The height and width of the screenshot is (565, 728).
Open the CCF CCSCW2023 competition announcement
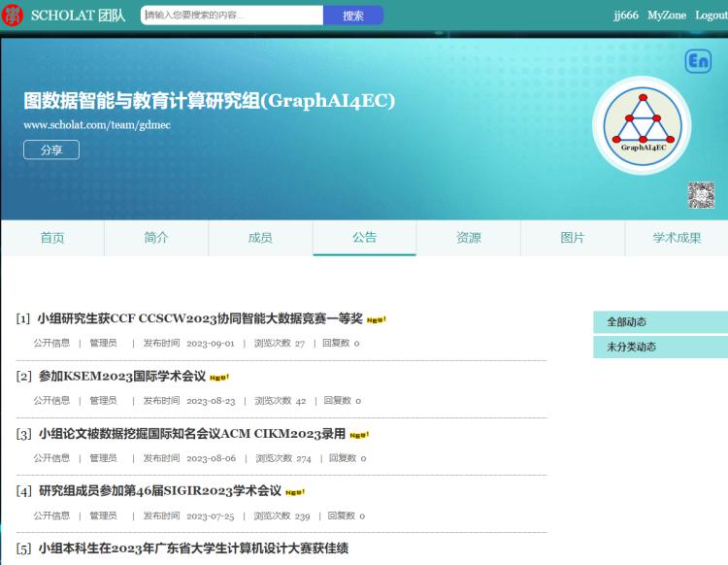[200, 318]
